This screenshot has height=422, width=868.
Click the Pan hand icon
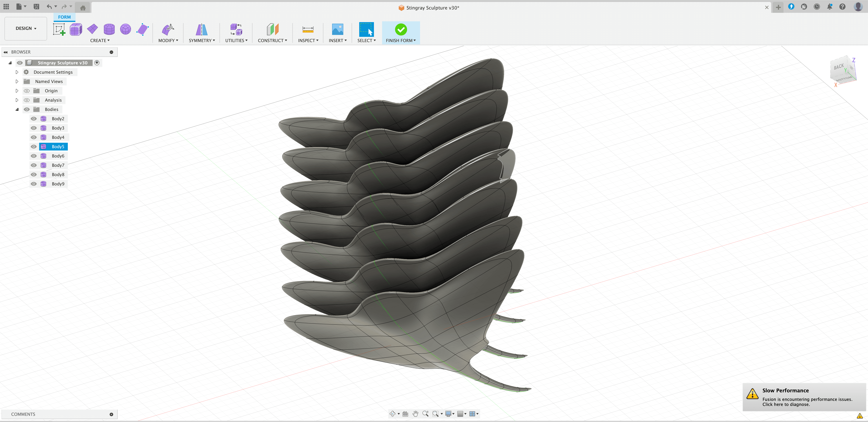coord(415,414)
